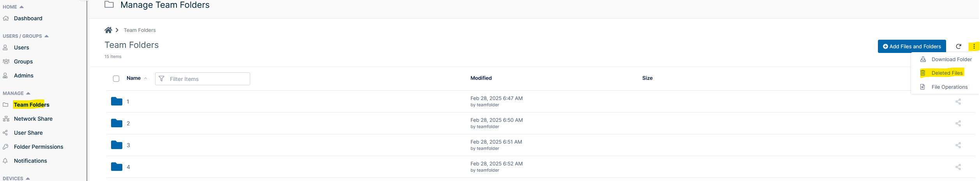980x181 pixels.
Task: Sort by the Name column arrow
Action: 145,78
